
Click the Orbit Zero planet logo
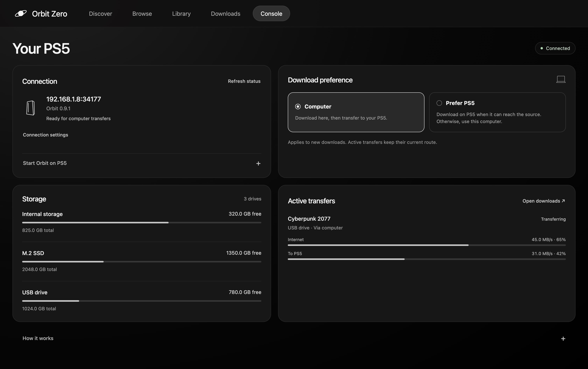click(x=21, y=13)
